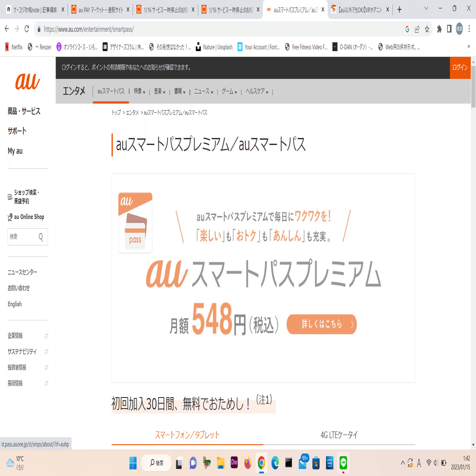Click the pass card app image
Image resolution: width=476 pixels, height=476 pixels.
[135, 223]
